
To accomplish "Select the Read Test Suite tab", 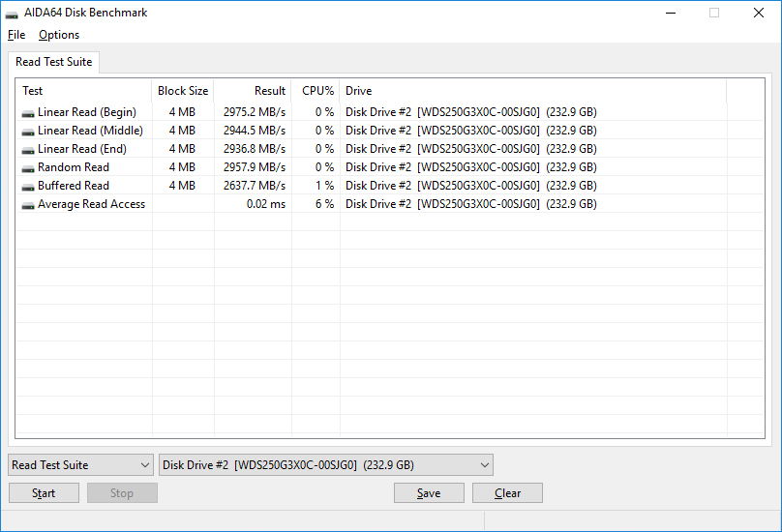I will tap(54, 62).
